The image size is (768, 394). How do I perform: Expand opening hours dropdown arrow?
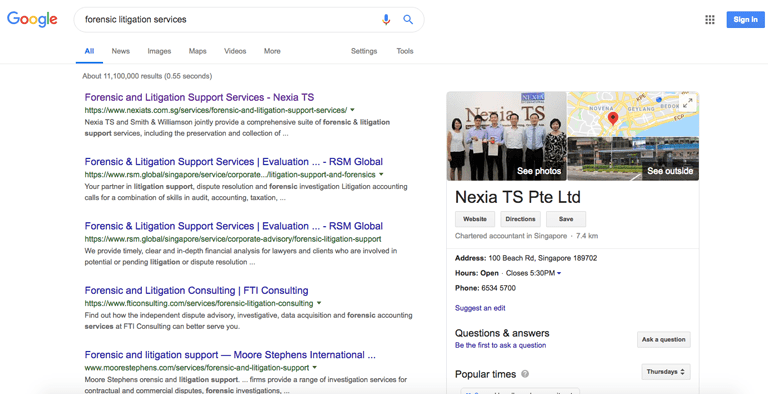coord(559,273)
